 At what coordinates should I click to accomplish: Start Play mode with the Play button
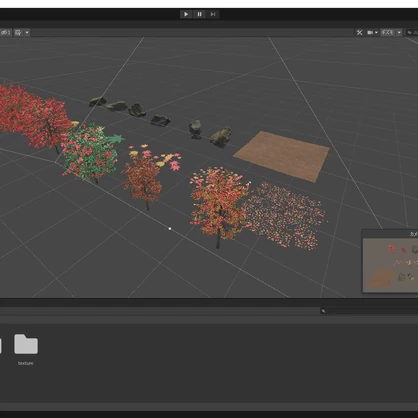(x=186, y=14)
